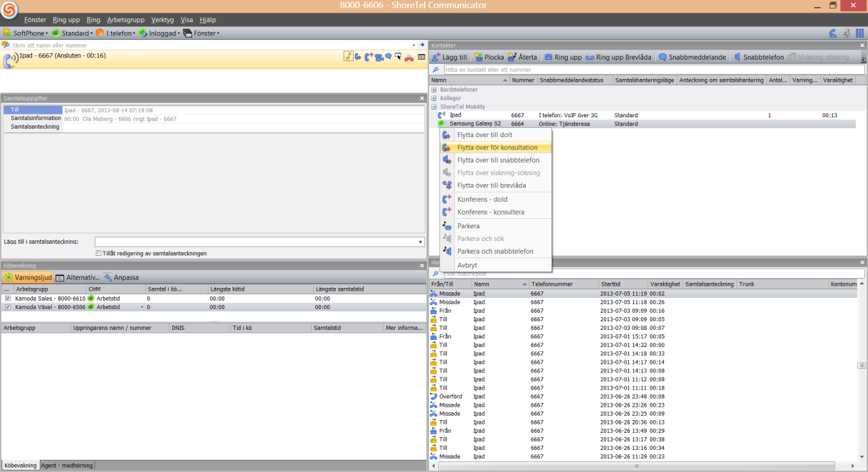This screenshot has height=472, width=868.
Task: Check Tillåt redigering av samtalsanteckningen
Action: (98, 253)
